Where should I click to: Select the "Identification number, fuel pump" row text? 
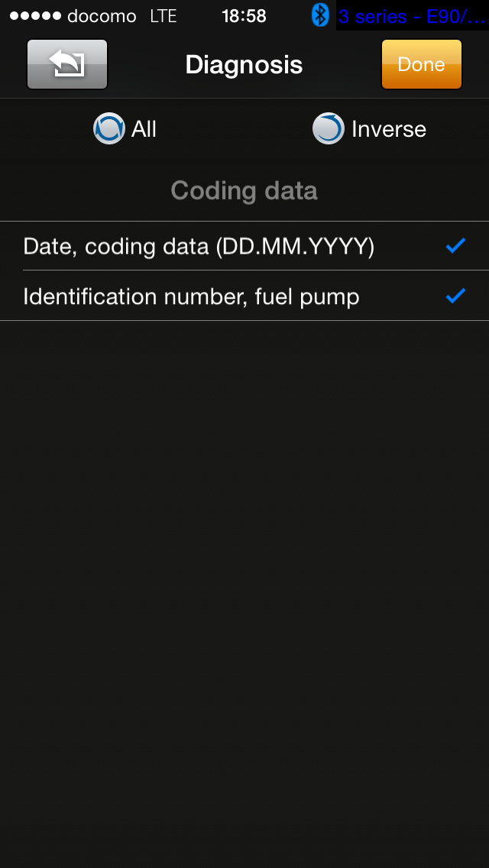pyautogui.click(x=191, y=296)
